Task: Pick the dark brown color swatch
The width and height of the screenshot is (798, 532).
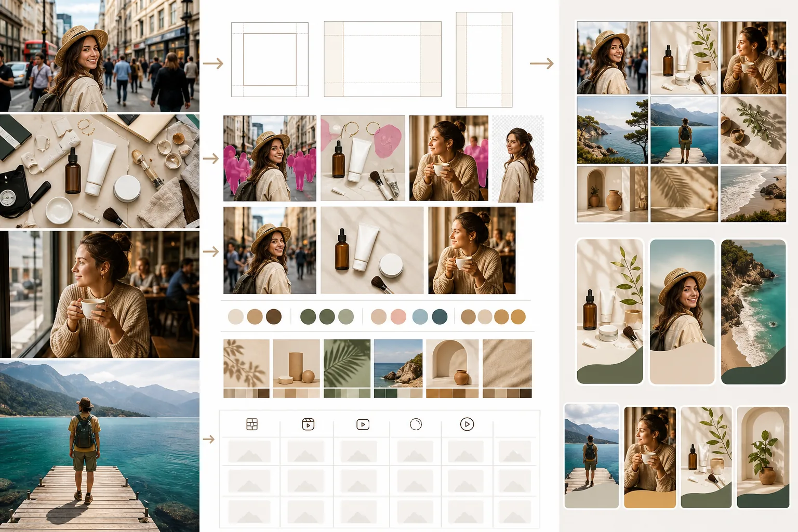Action: tap(274, 316)
